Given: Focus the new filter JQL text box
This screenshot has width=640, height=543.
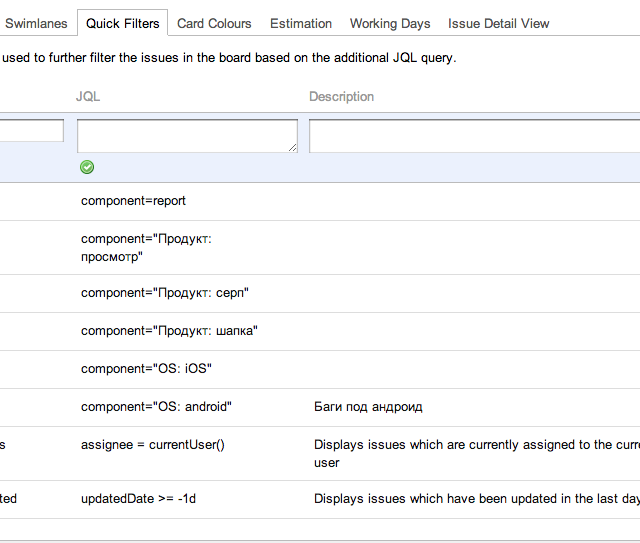Looking at the screenshot, I should pyautogui.click(x=187, y=136).
